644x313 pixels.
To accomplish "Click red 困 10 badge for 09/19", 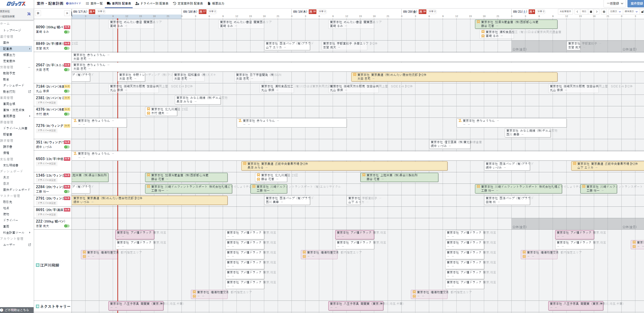I will 313,11.
